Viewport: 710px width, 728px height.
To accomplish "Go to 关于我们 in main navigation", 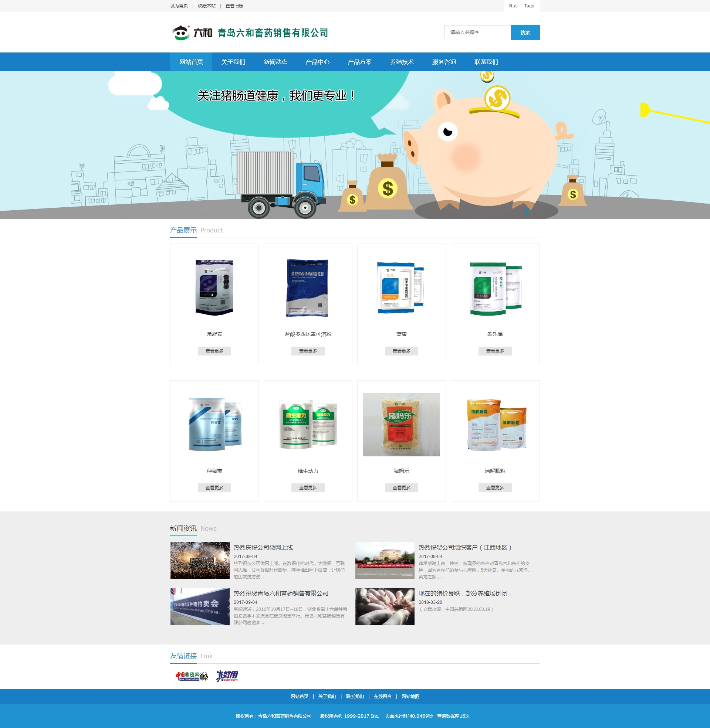I will pyautogui.click(x=233, y=62).
